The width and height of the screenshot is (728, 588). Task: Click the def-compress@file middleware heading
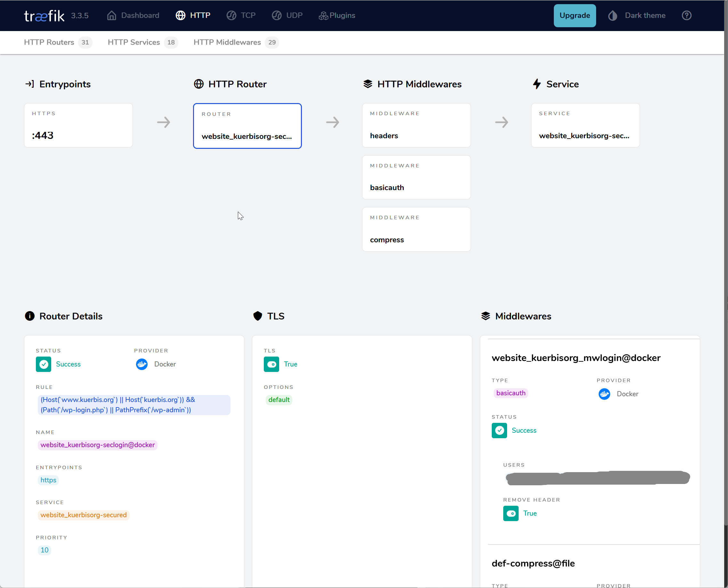coord(533,564)
